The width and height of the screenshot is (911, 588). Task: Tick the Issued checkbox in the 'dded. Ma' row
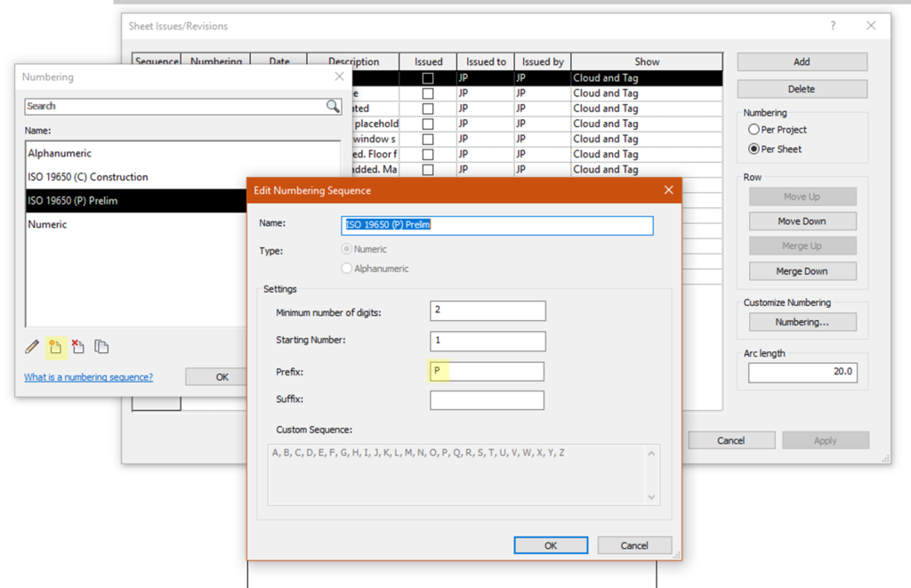(x=428, y=170)
